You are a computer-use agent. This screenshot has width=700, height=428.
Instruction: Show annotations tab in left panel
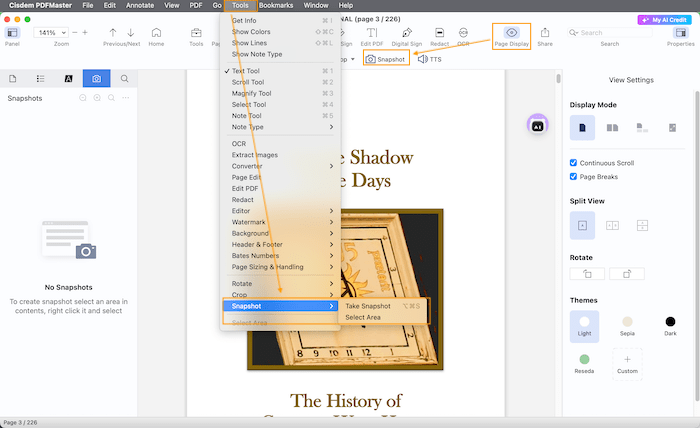tap(68, 79)
